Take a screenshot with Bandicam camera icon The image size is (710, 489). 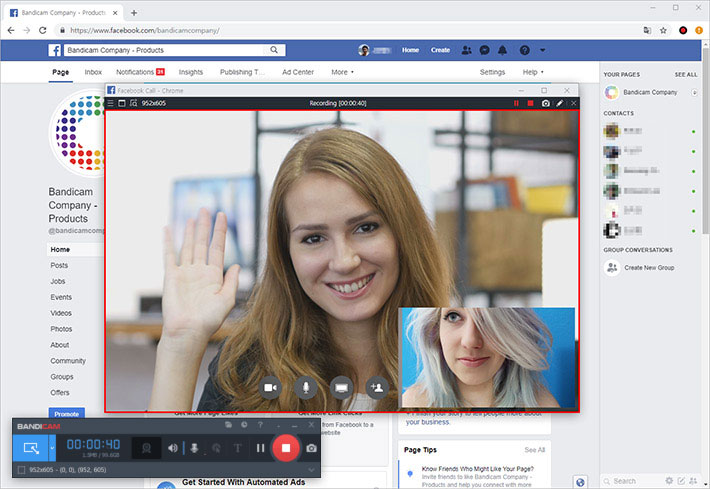(x=312, y=448)
